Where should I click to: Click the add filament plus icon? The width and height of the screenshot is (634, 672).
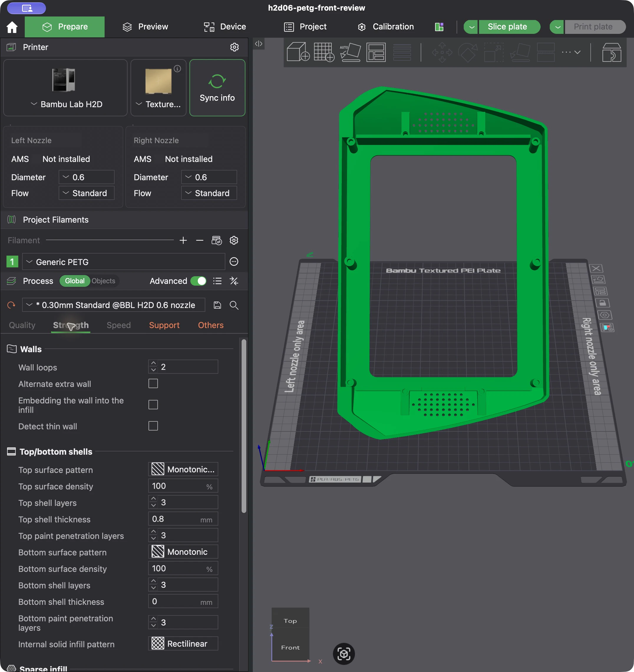point(183,240)
